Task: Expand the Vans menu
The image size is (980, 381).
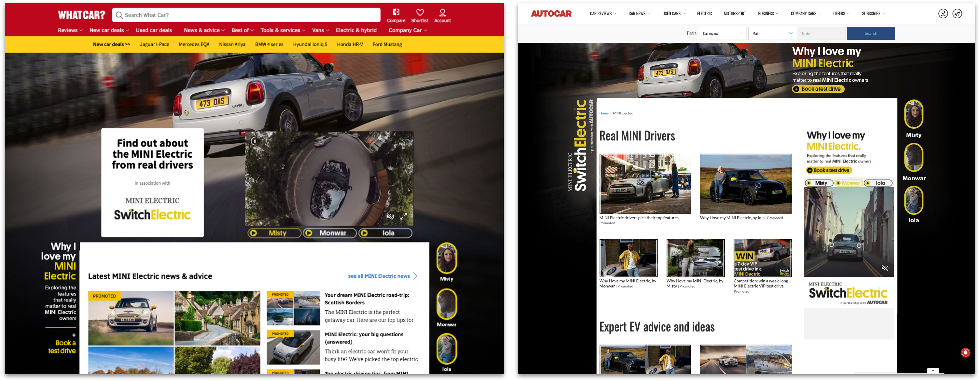Action: click(x=321, y=31)
